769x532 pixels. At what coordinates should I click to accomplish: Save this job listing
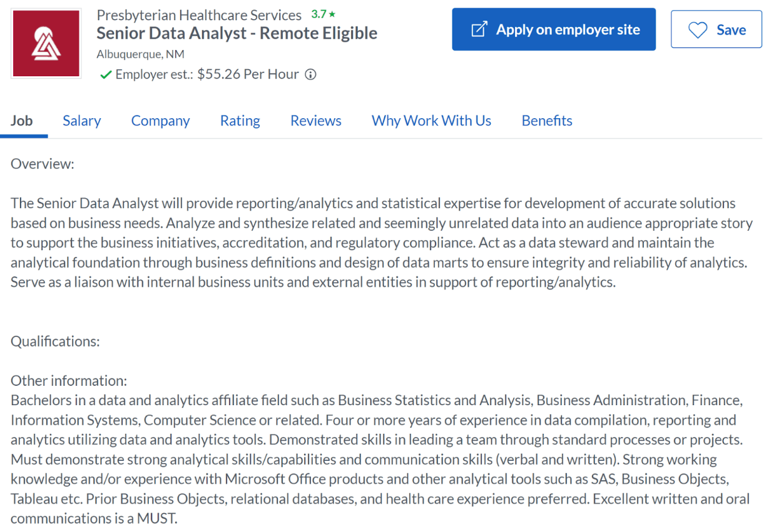coord(716,29)
